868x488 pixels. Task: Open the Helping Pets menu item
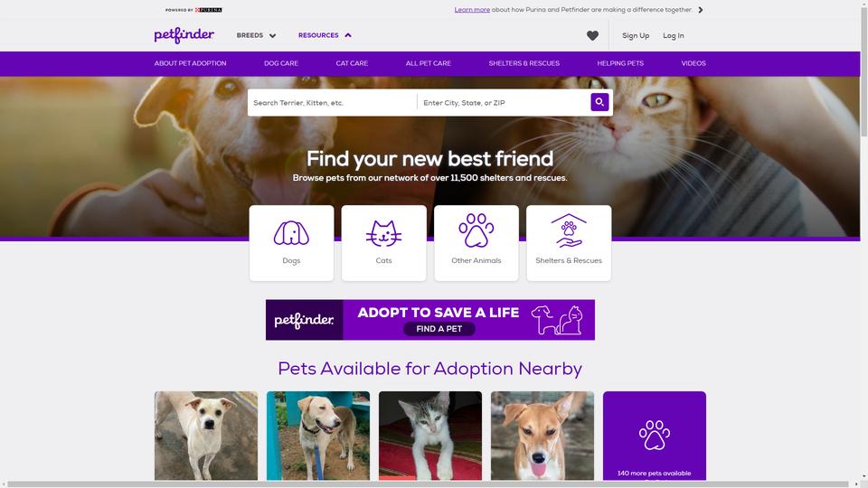[620, 63]
